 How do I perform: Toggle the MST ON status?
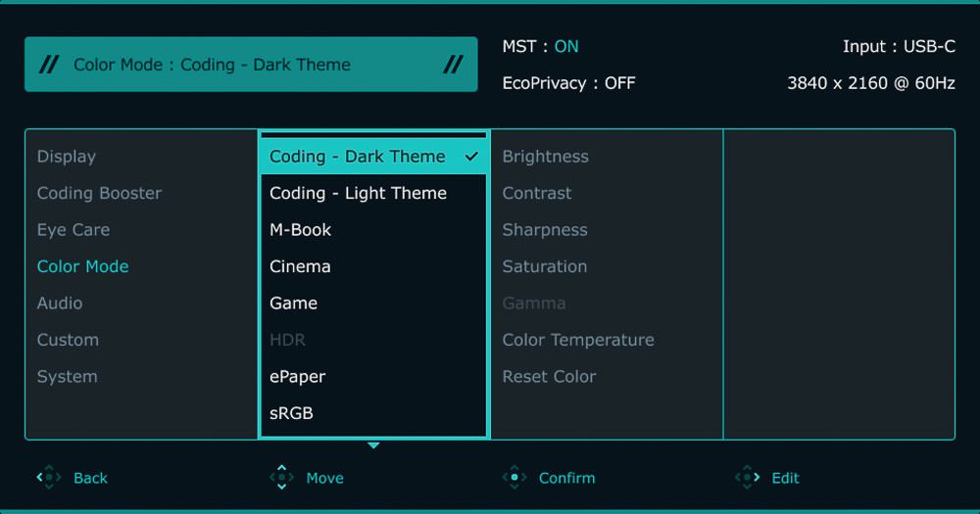(565, 46)
